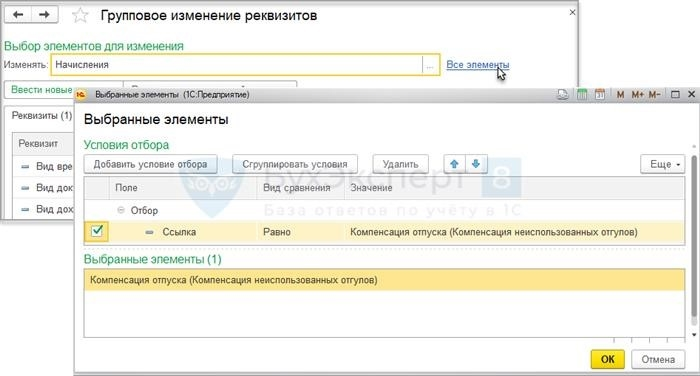Click the scrollbar down arrow in the dialog

click(x=694, y=334)
